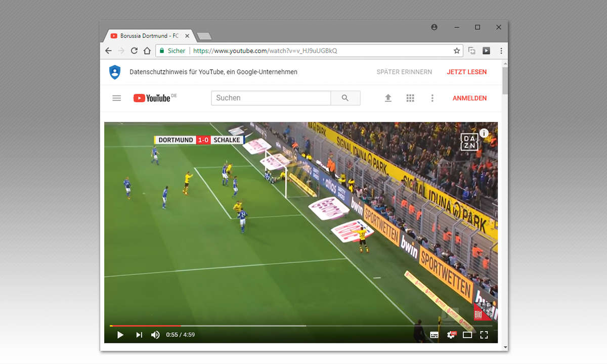Open a new browser tab
Viewport: 607px width, 364px height.
tap(204, 36)
